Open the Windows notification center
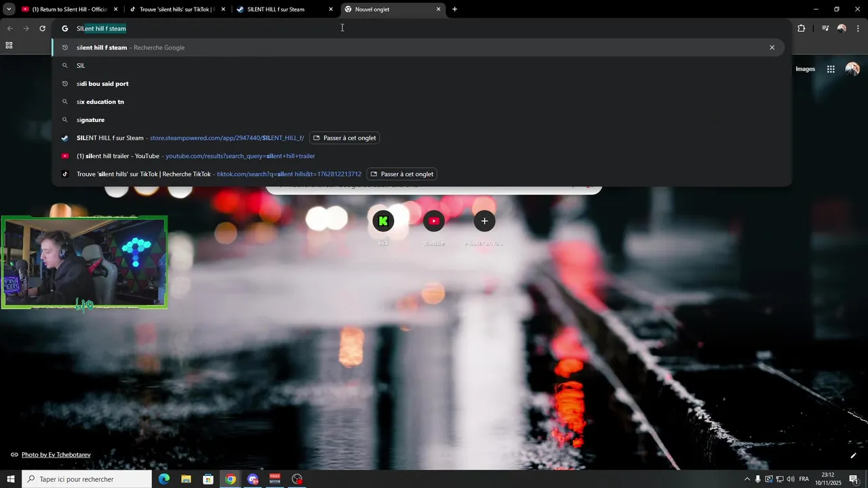Viewport: 868px width, 488px height. tap(854, 479)
